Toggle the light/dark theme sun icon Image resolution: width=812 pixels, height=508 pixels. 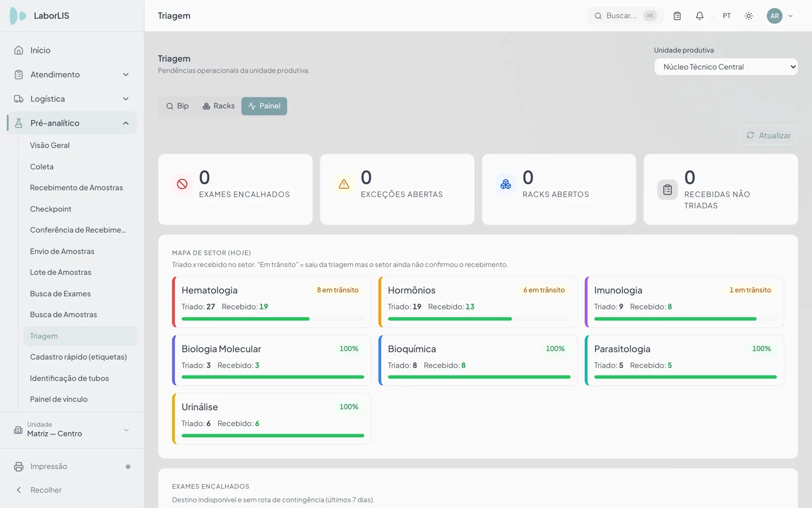click(x=749, y=16)
